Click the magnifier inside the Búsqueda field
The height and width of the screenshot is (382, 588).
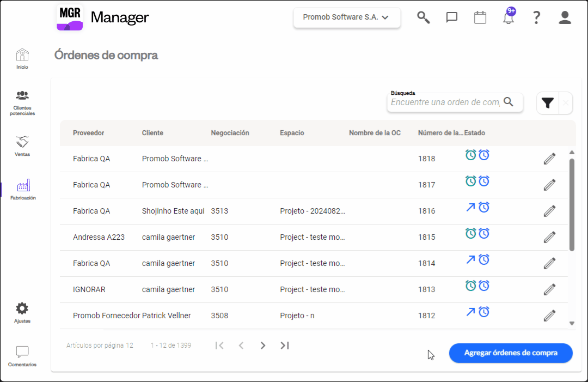(x=509, y=102)
